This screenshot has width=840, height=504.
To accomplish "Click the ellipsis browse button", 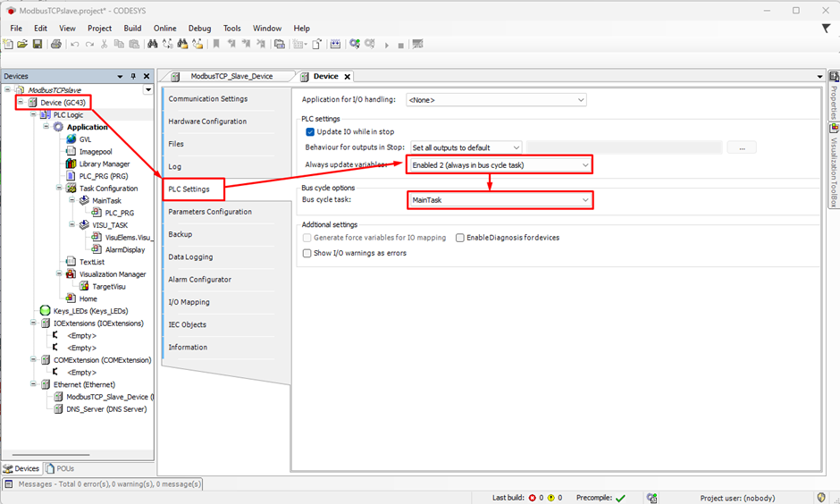I will 742,147.
